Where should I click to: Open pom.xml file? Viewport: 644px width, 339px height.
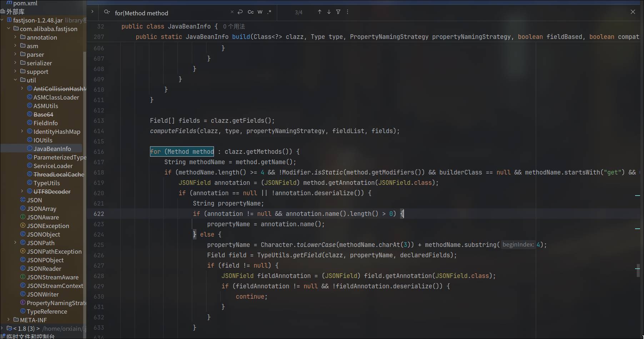click(x=25, y=3)
